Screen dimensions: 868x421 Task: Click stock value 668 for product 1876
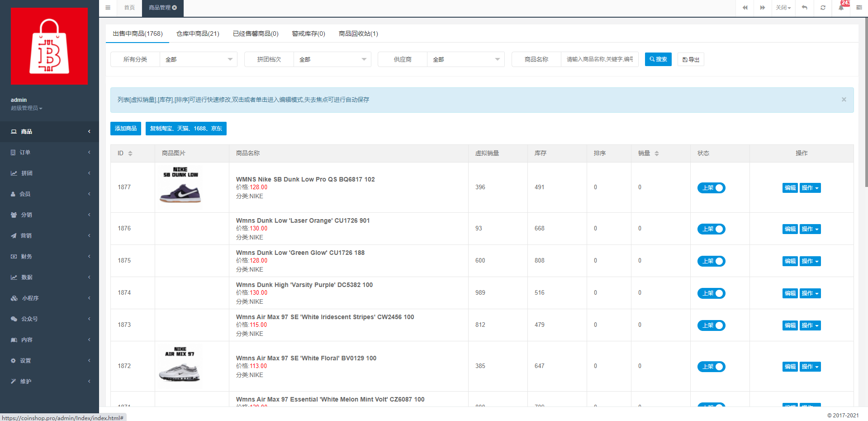click(x=540, y=229)
